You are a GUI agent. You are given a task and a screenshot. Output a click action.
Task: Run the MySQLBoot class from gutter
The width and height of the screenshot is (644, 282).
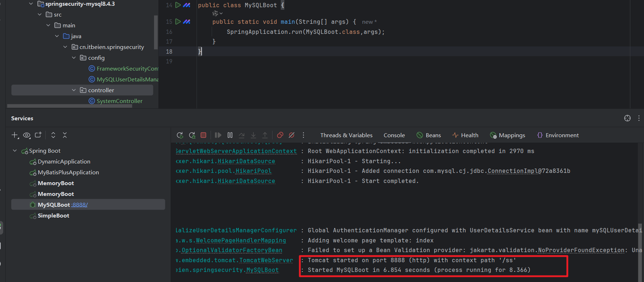[178, 5]
